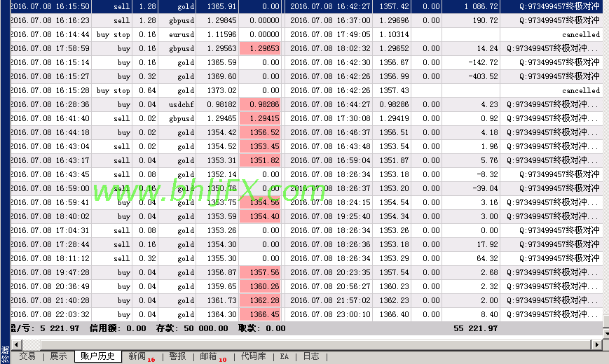Select the 存款: 50 000.00 summary entry
The width and height of the screenshot is (609, 364).
pos(192,328)
